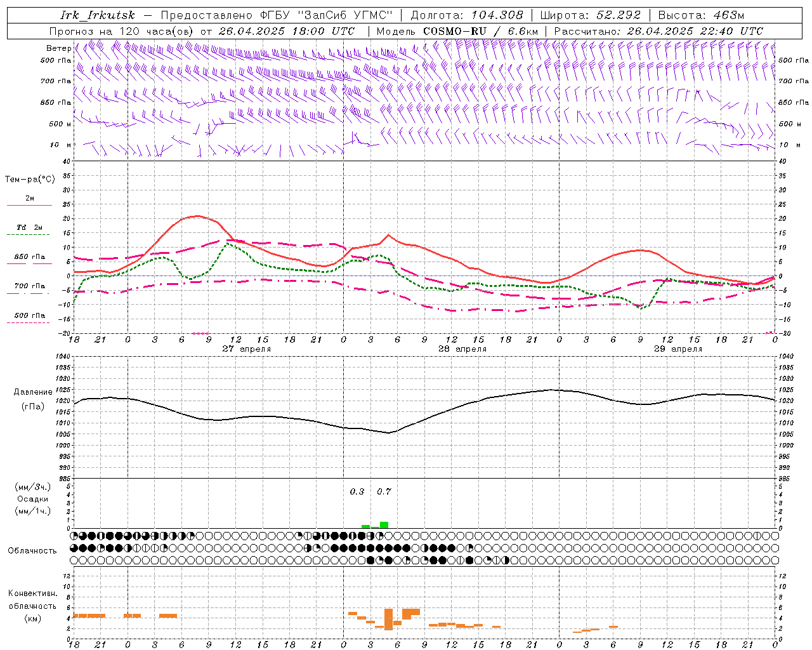Click 'Прогноз на 120 часа(ов)' forecast text
812x650 pixels.
(x=121, y=31)
